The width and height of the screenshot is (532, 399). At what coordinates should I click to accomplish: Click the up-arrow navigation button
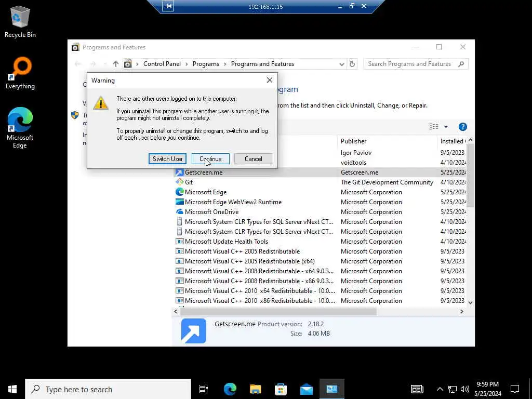[x=116, y=64]
